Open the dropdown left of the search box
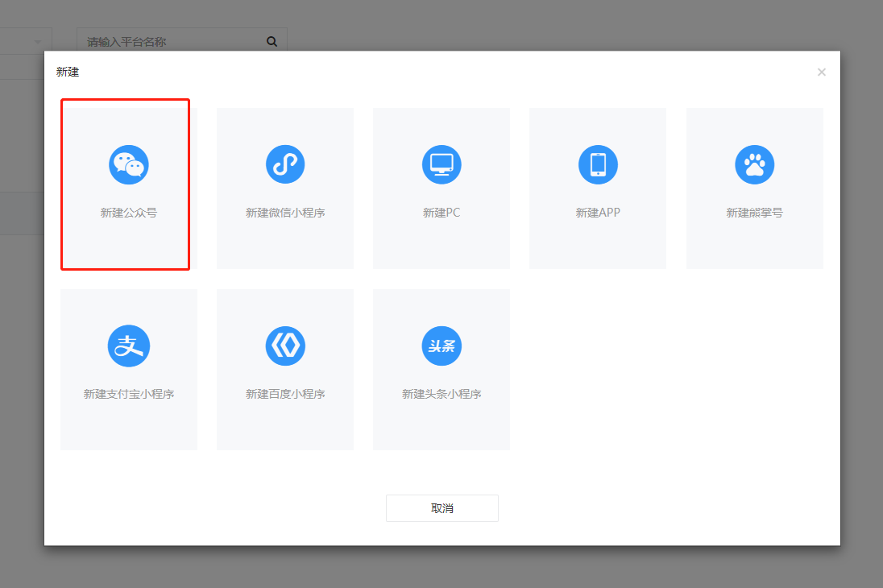The image size is (883, 588). click(26, 41)
